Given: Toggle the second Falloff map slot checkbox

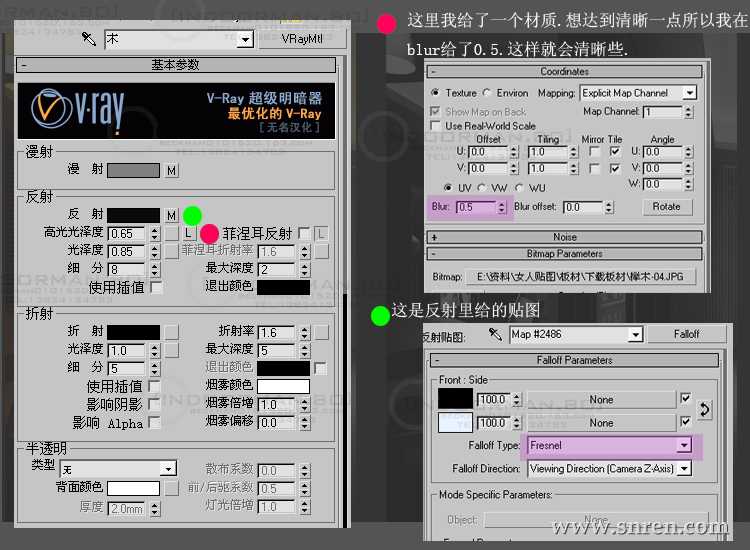Looking at the screenshot, I should point(685,421).
